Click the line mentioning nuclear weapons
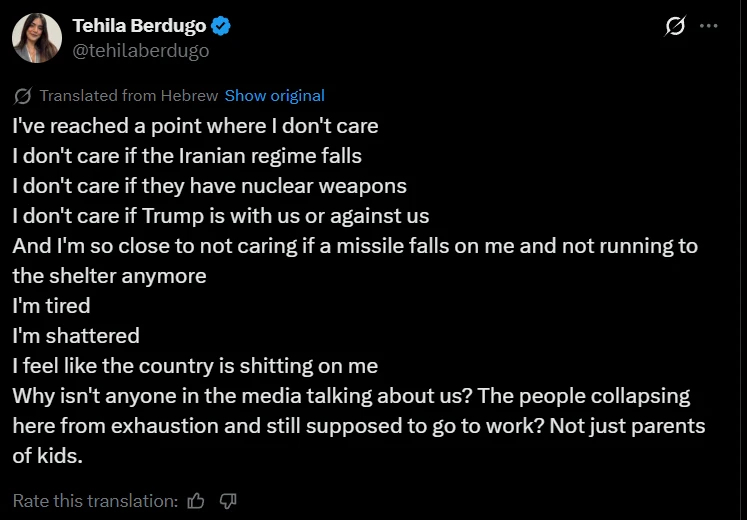This screenshot has height=520, width=747. (x=209, y=186)
